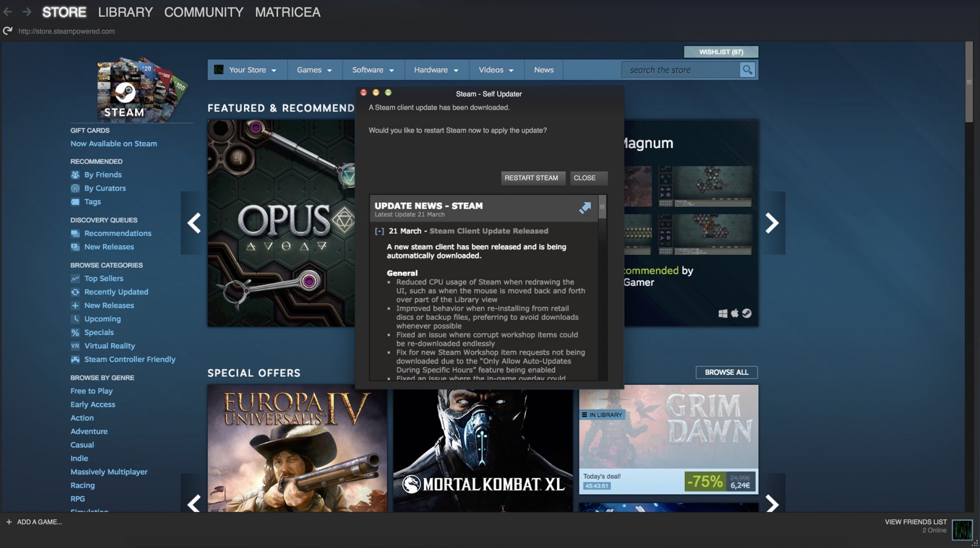Open the News menu item
The height and width of the screenshot is (548, 980).
point(544,70)
